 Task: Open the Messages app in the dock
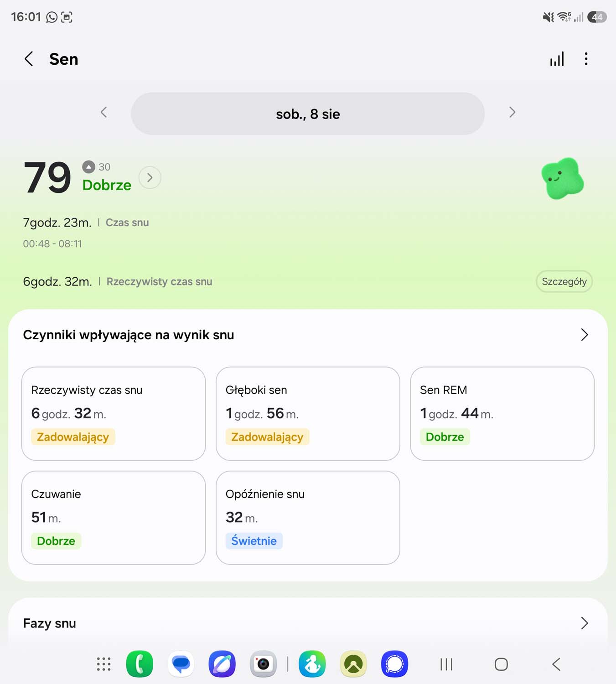point(181,664)
